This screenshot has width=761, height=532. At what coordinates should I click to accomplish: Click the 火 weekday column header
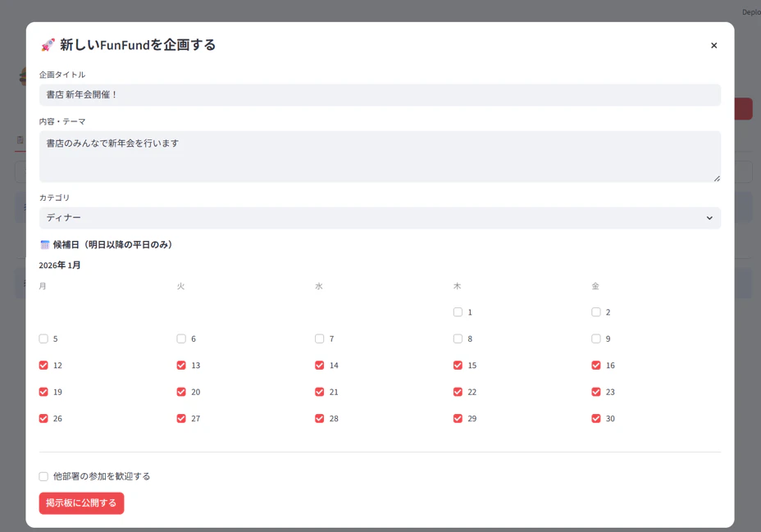(180, 286)
